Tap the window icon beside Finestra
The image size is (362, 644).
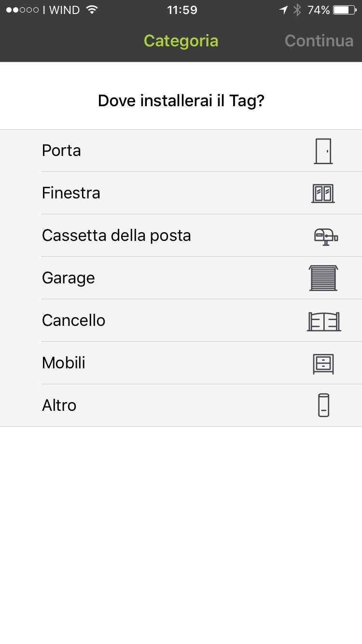[x=323, y=194]
